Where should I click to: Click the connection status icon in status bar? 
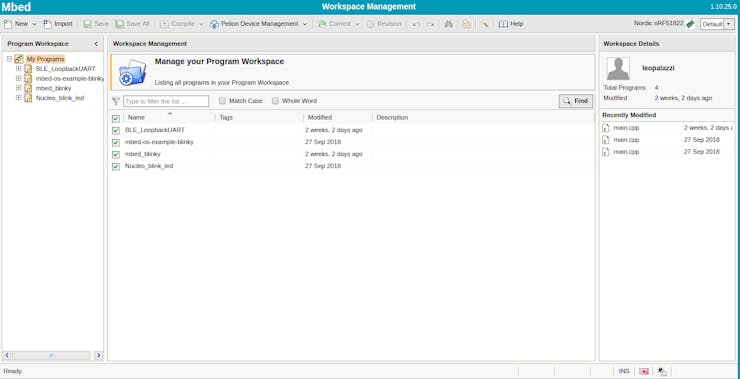[x=662, y=371]
